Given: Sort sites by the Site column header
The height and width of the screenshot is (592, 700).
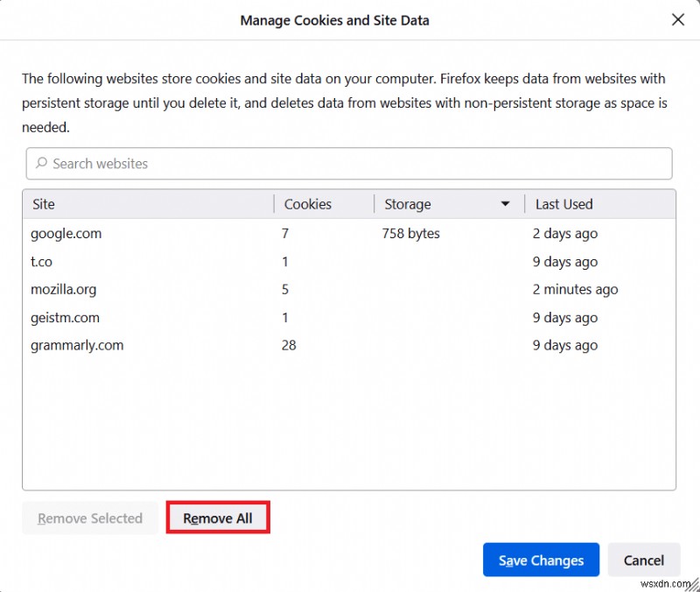Looking at the screenshot, I should tap(44, 203).
